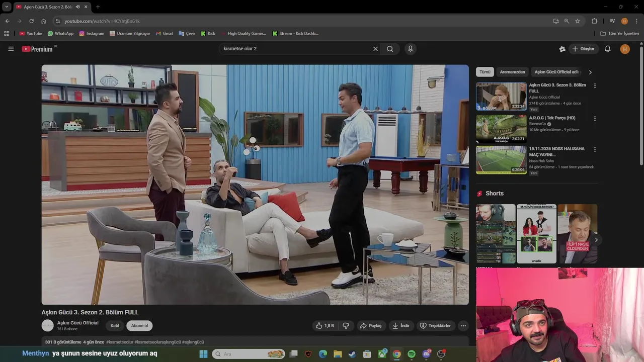Click the #kısmetseolur hashtag link
Screen dimensions: 644x362
pos(119,342)
